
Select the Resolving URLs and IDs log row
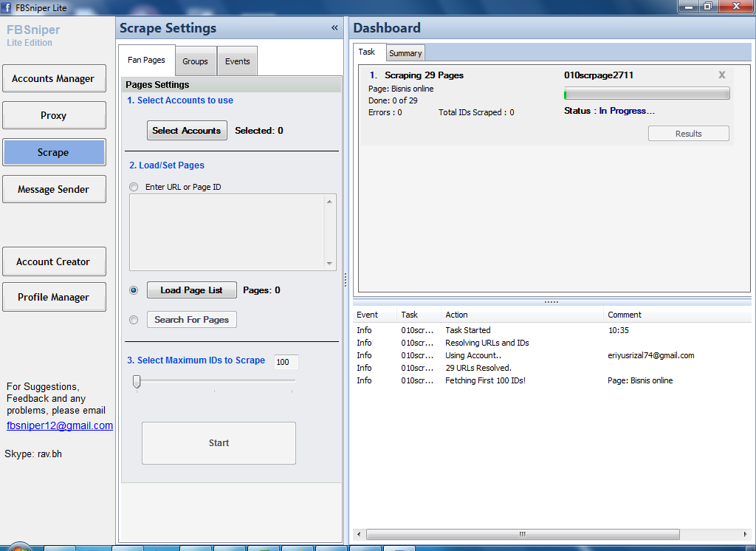click(x=552, y=343)
